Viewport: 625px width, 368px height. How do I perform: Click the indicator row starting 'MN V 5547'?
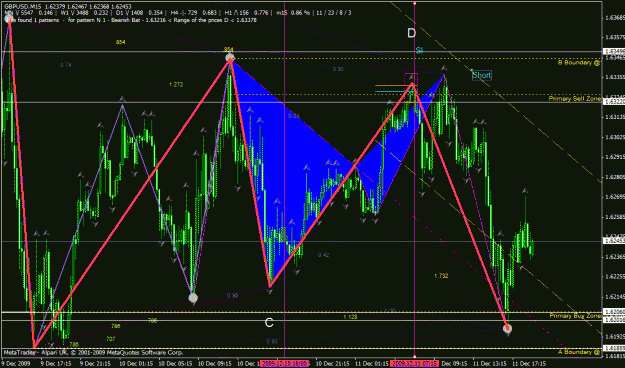(x=178, y=13)
